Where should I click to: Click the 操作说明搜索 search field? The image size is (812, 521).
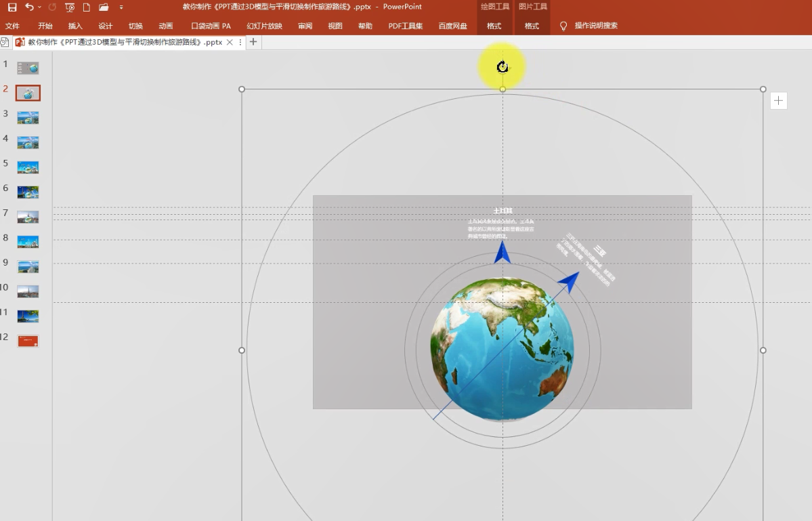pyautogui.click(x=596, y=25)
